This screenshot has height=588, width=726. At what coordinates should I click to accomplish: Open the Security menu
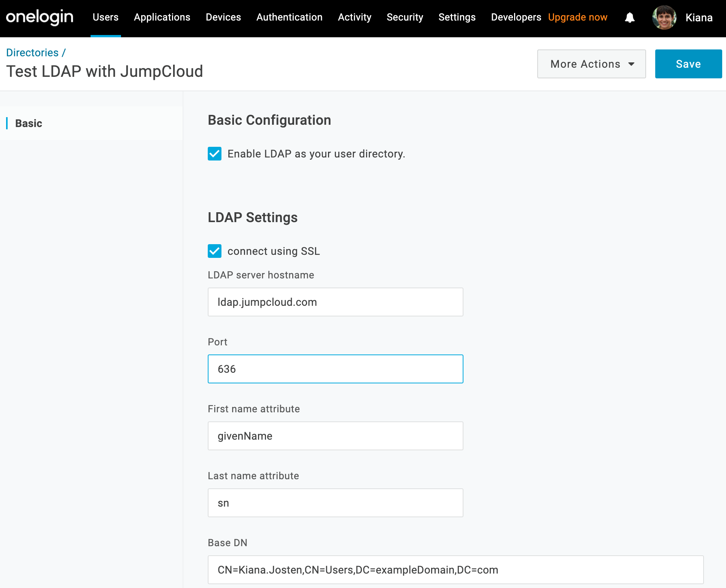(404, 17)
